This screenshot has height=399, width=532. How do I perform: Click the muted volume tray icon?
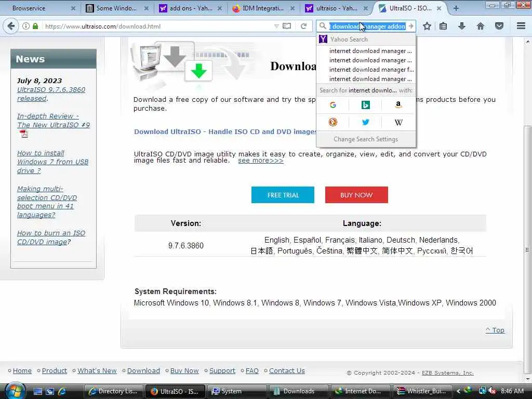492,391
